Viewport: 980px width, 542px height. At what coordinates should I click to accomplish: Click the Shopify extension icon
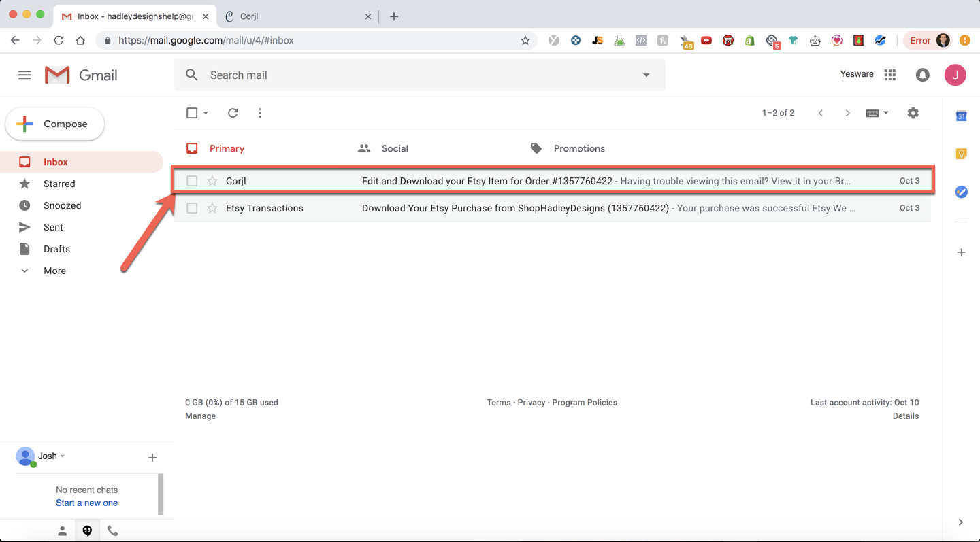click(749, 41)
